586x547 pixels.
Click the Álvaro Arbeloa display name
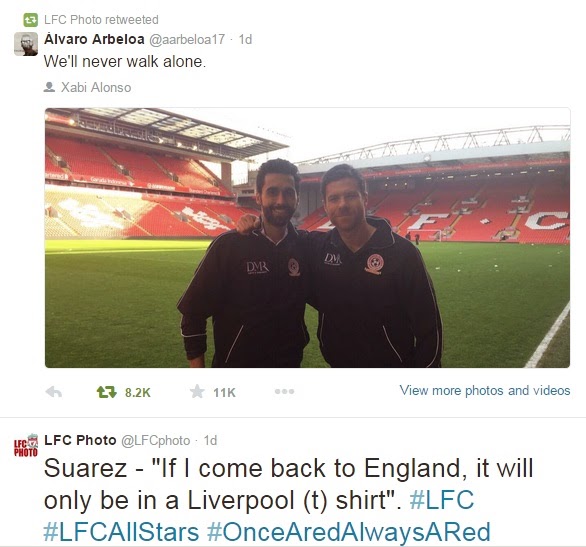[x=94, y=39]
